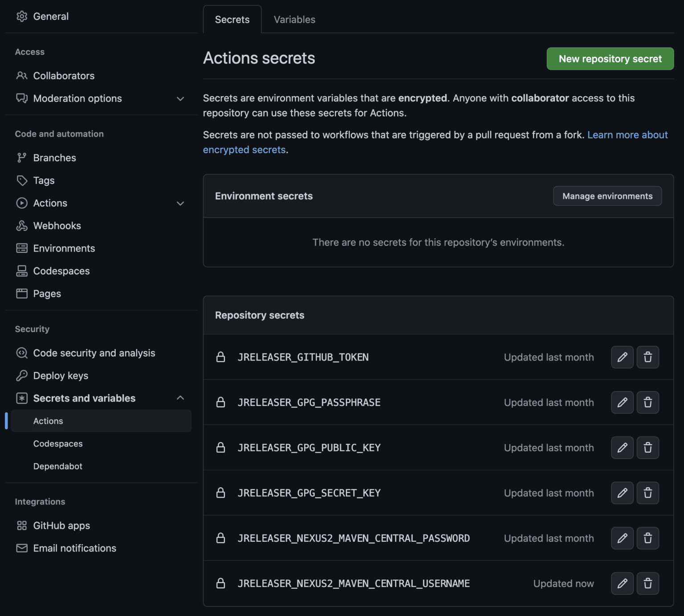Image resolution: width=684 pixels, height=616 pixels.
Task: Edit the JRELEASER_GPG_PUBLIC_KEY secret
Action: tap(622, 448)
